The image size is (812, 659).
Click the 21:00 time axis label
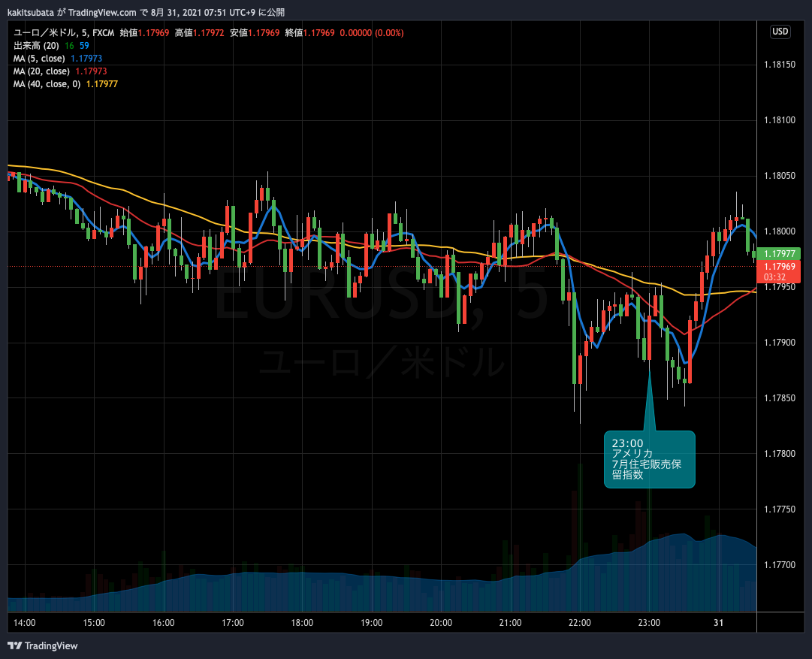point(510,623)
